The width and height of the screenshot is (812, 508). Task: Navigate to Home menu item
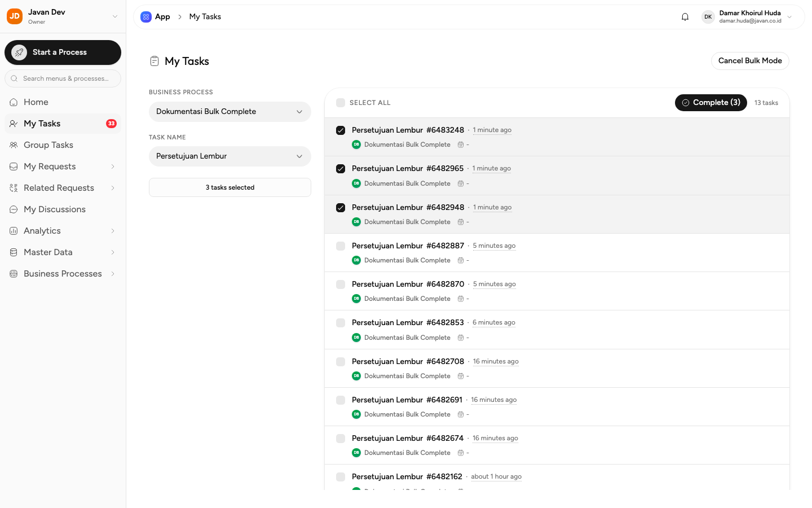pos(63,102)
